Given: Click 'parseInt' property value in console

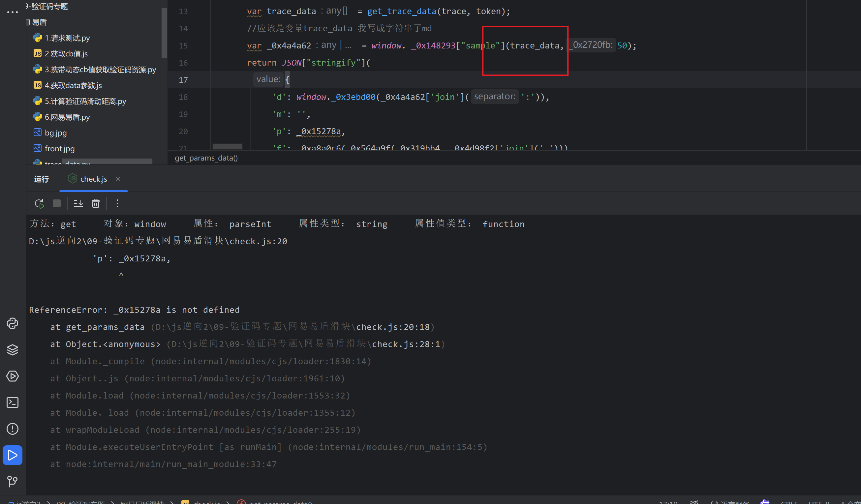Looking at the screenshot, I should click(x=250, y=224).
